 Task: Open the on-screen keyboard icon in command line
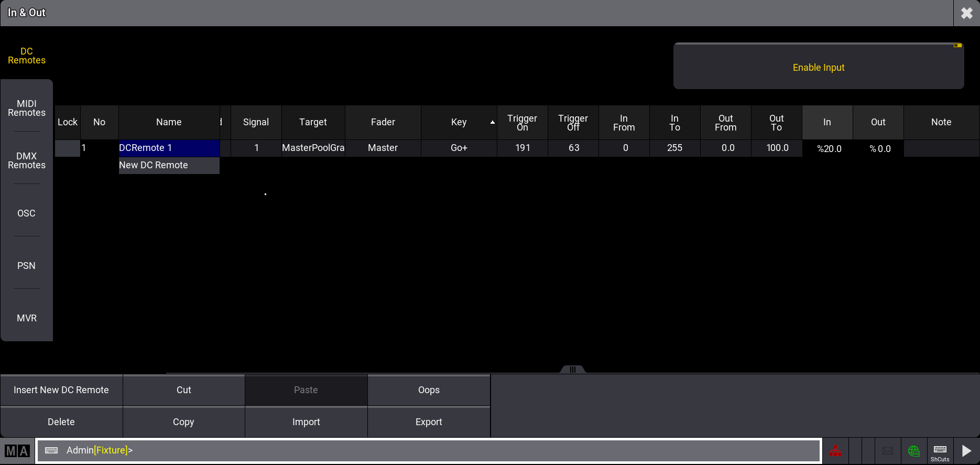[x=51, y=450]
